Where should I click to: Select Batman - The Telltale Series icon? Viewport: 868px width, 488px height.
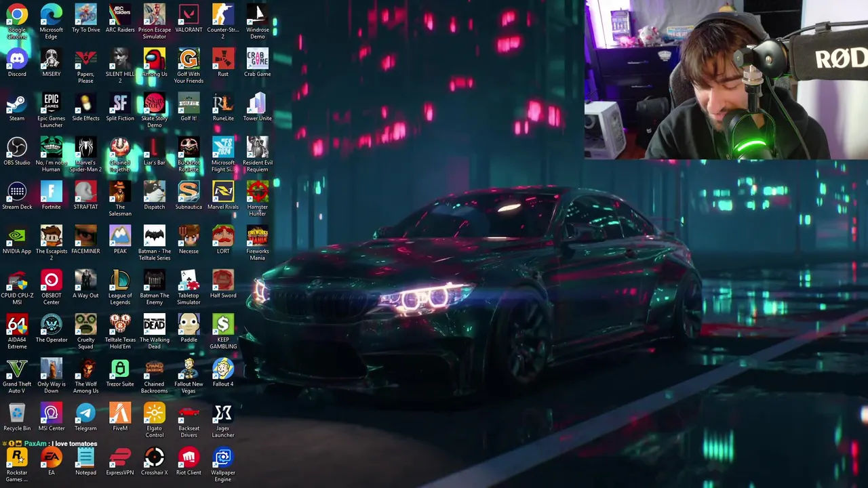pyautogui.click(x=155, y=236)
